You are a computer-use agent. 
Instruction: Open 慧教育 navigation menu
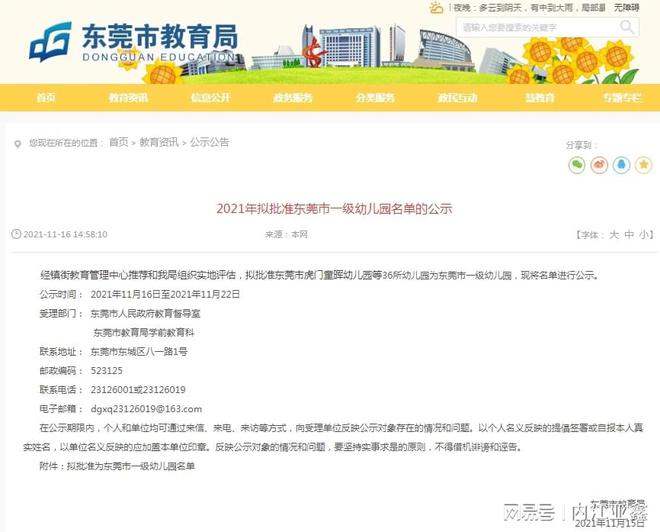[x=540, y=98]
